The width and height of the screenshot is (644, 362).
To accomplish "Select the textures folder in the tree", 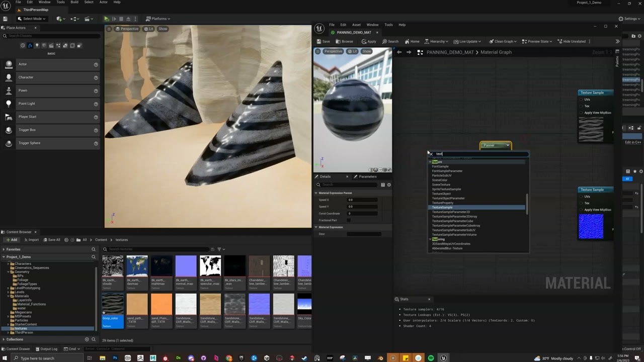I will point(20,328).
